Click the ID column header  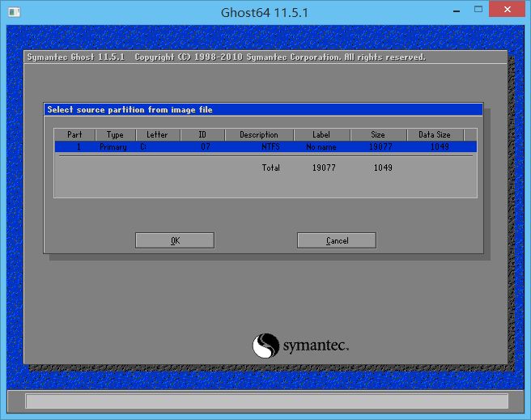click(202, 135)
